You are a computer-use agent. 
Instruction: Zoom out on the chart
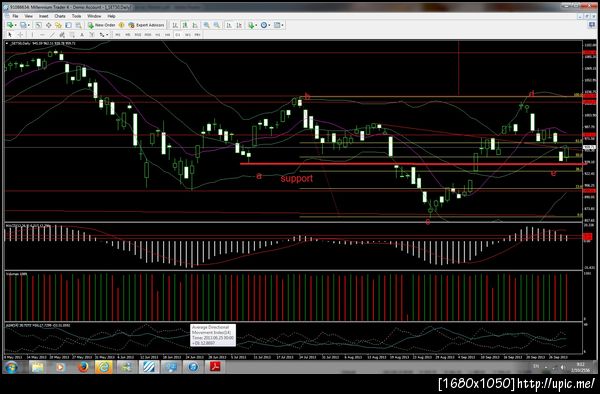[216, 25]
